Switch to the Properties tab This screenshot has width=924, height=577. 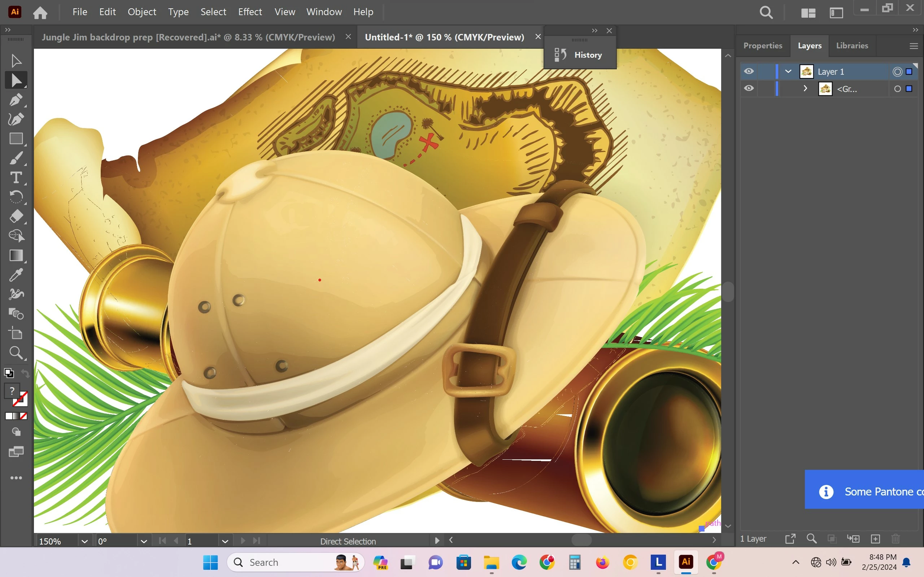point(763,45)
